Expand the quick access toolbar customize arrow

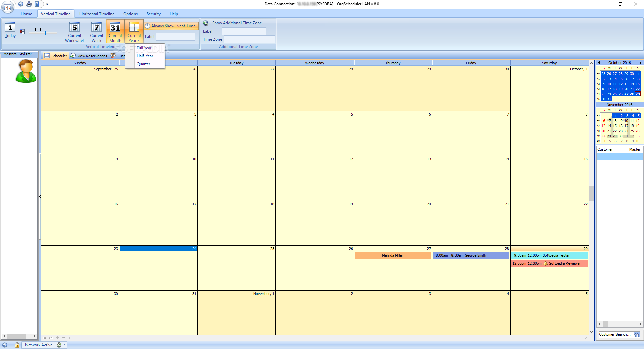[x=47, y=4]
